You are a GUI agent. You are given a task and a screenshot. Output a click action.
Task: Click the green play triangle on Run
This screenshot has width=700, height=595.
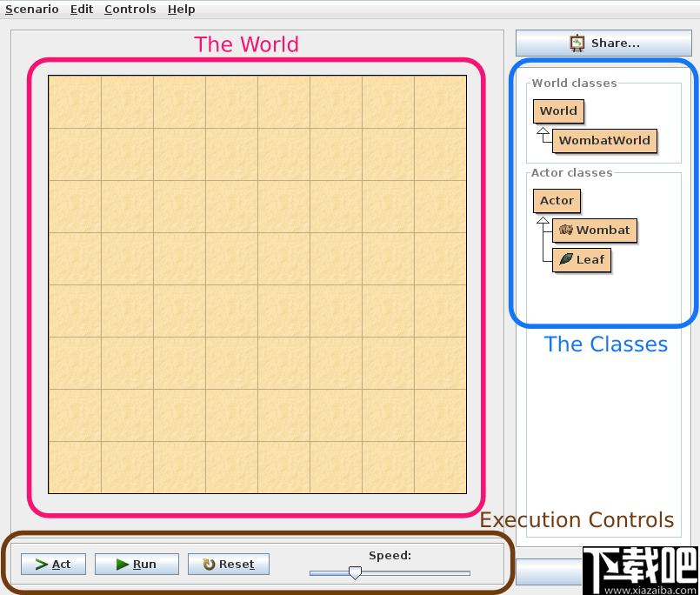(123, 565)
